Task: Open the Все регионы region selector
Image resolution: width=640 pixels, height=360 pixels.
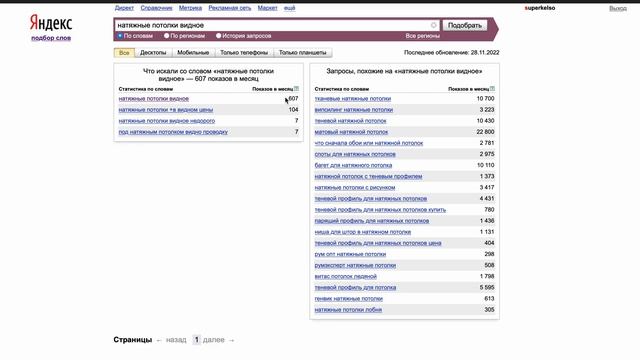Action: tap(422, 36)
